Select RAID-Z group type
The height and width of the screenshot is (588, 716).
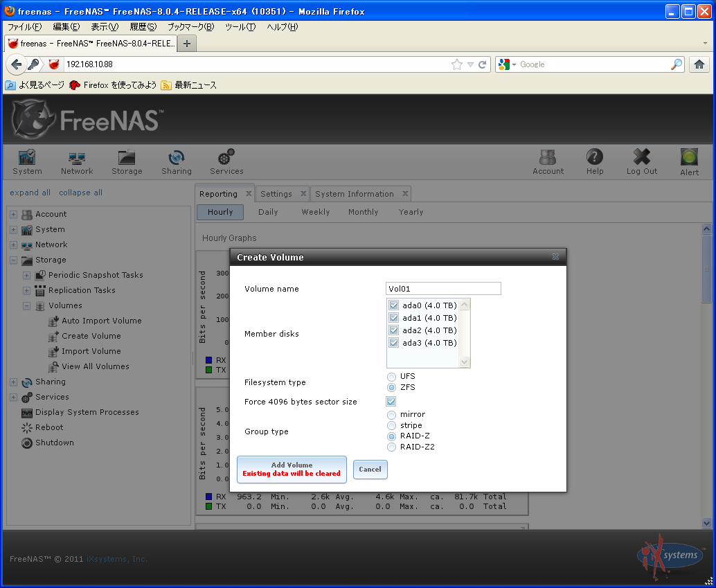391,436
